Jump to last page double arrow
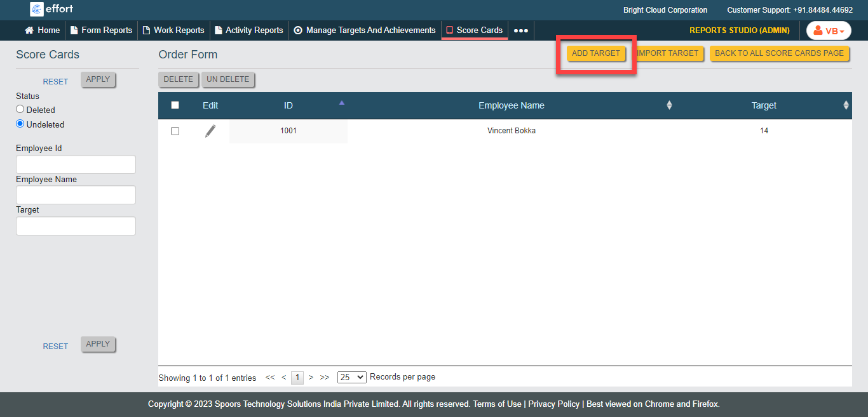 (325, 377)
